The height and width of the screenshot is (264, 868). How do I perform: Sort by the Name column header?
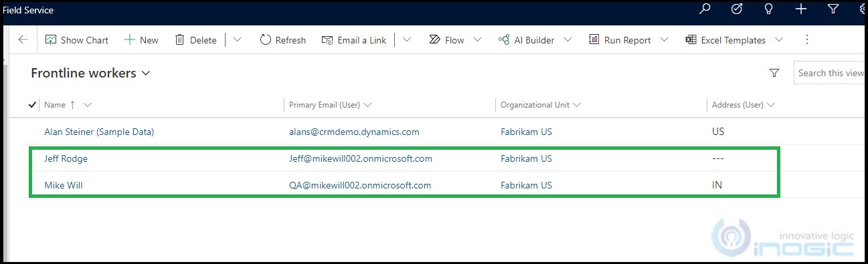pos(55,105)
